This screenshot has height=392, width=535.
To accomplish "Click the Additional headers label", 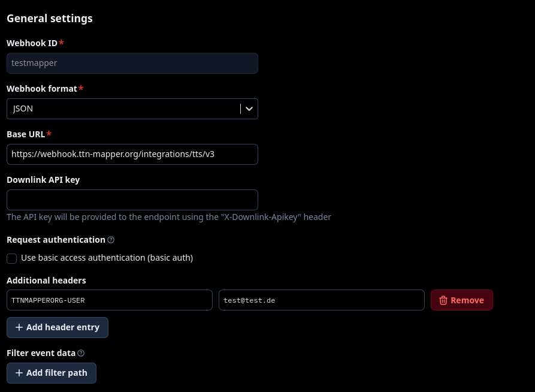I will 46,281.
